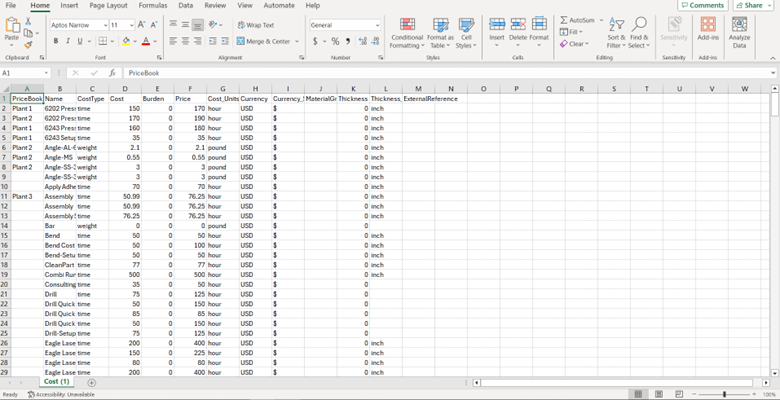This screenshot has height=400, width=780.
Task: Open the Add-ins icon
Action: (708, 31)
